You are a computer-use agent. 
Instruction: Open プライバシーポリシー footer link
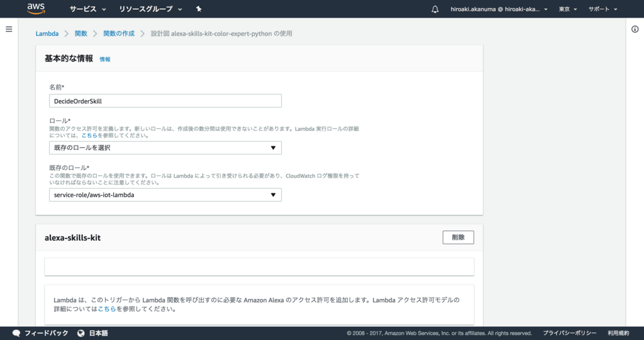[569, 333]
